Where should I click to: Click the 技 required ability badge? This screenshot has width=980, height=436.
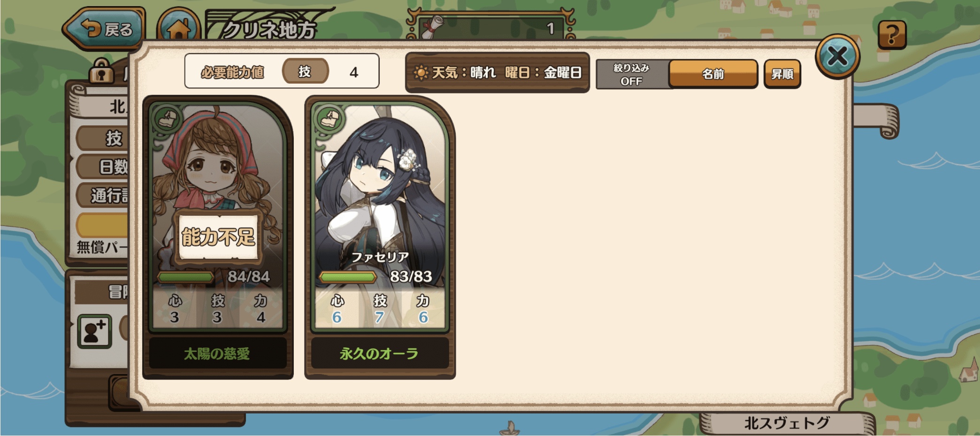point(305,71)
